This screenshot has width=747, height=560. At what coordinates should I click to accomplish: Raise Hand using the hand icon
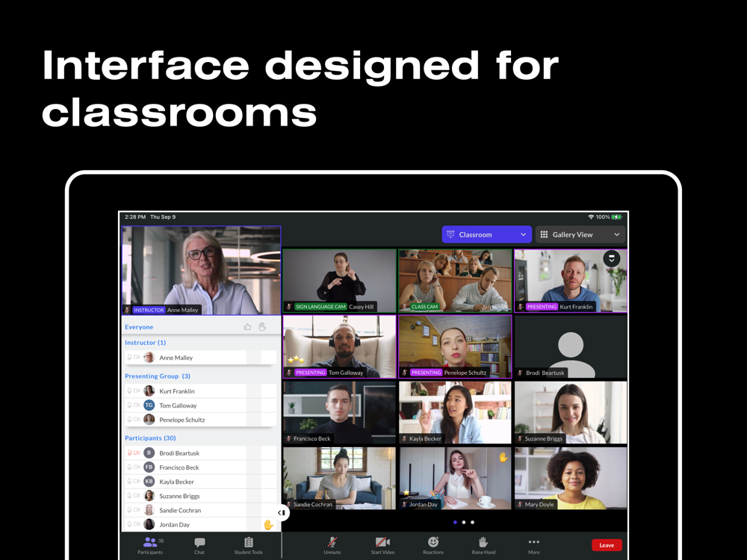(483, 542)
